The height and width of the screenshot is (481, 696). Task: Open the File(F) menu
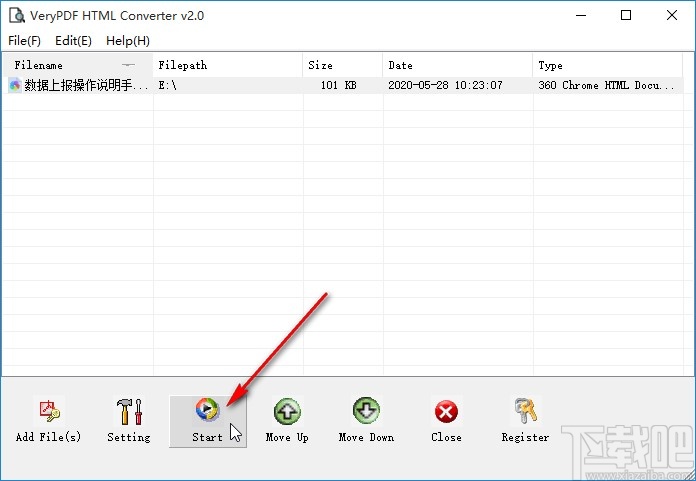click(x=24, y=41)
